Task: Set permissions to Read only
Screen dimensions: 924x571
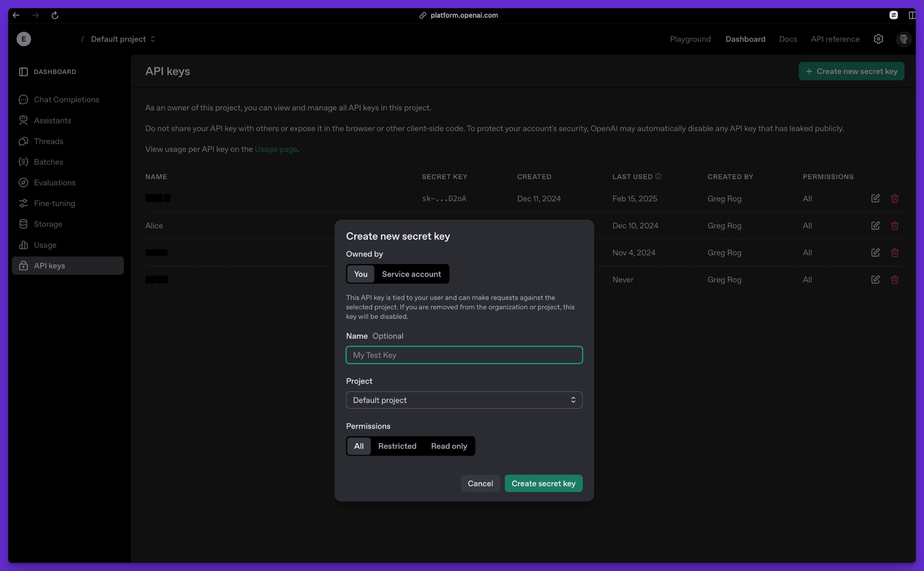Action: coord(449,446)
